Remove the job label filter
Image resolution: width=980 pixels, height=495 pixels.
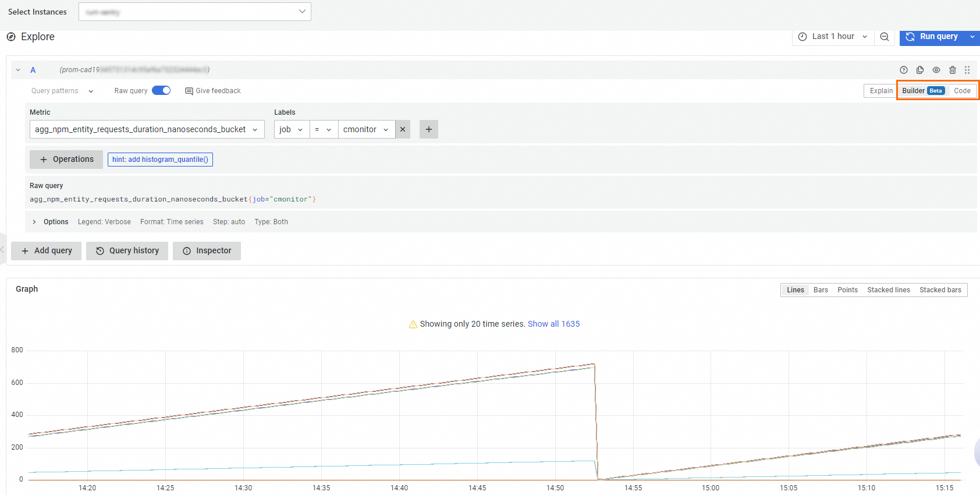coord(403,129)
